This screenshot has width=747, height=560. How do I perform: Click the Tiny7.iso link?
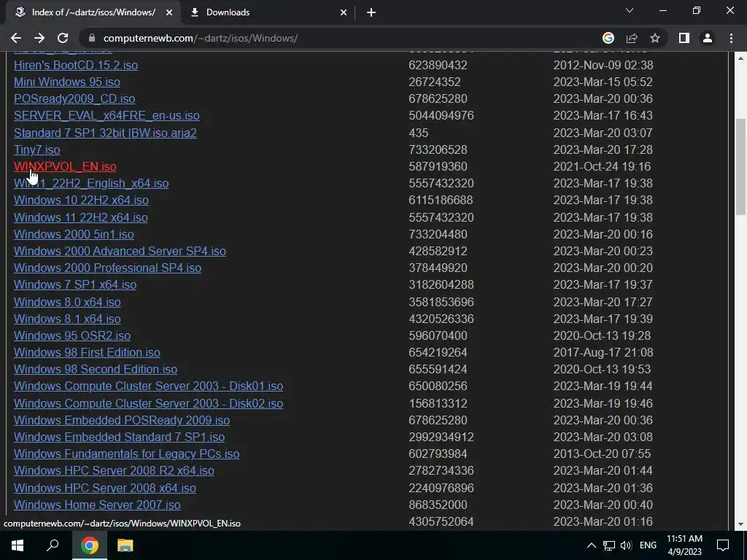point(36,149)
